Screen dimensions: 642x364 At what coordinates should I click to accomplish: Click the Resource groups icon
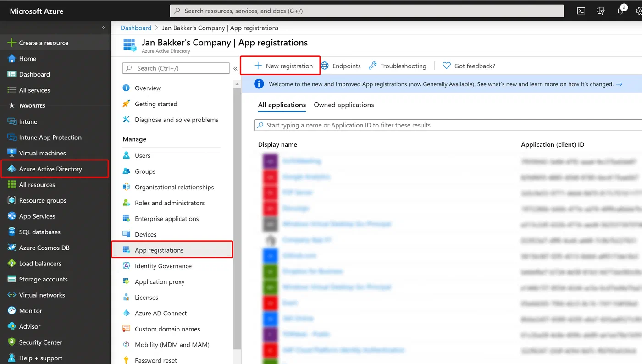click(11, 200)
